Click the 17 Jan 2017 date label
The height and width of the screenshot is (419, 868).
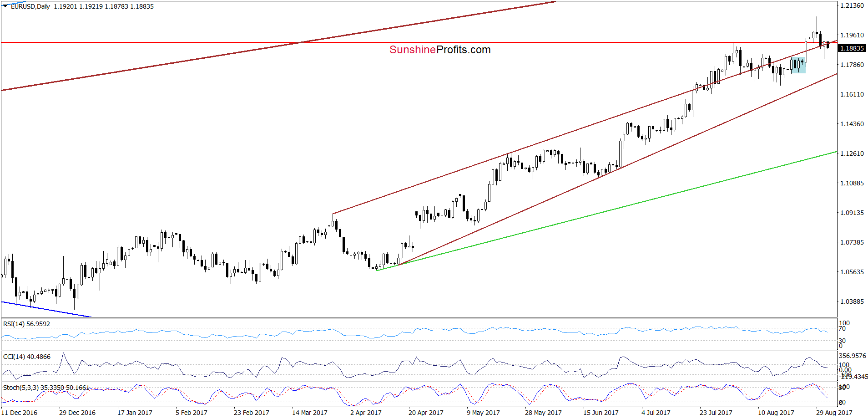coord(135,413)
